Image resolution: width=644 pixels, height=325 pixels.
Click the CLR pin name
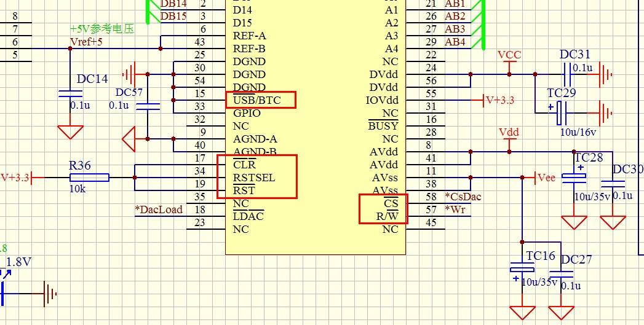[244, 165]
